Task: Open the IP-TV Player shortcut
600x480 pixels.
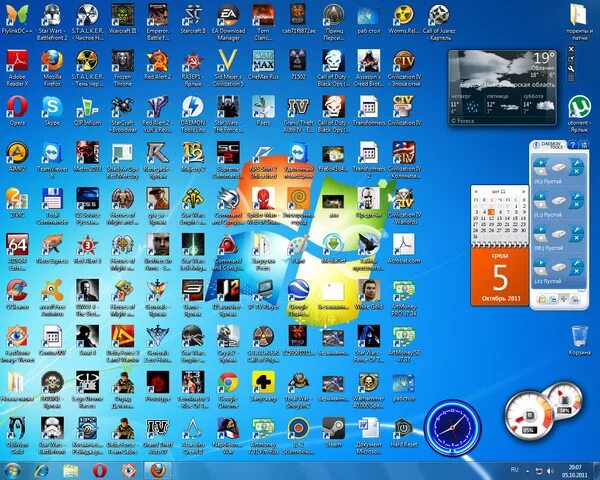Action: coord(263,295)
